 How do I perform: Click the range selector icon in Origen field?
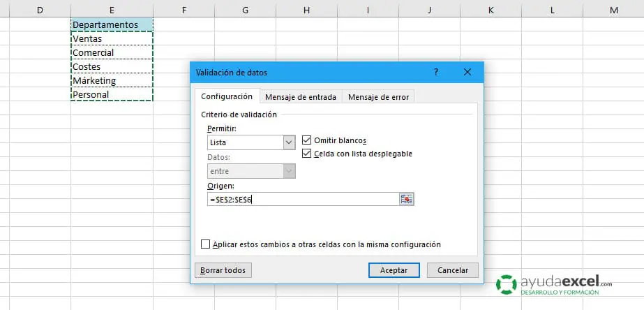[x=406, y=200]
